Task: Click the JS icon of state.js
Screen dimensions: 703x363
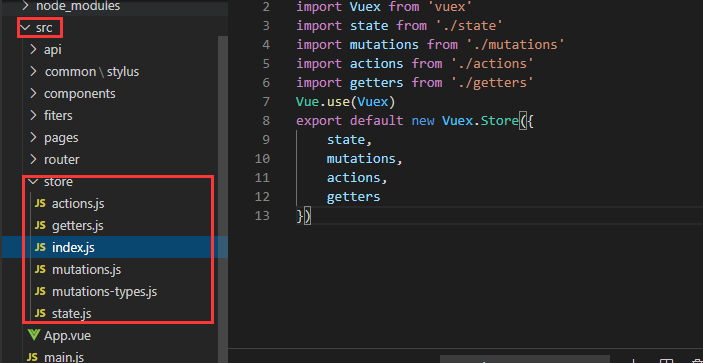Action: coord(40,314)
